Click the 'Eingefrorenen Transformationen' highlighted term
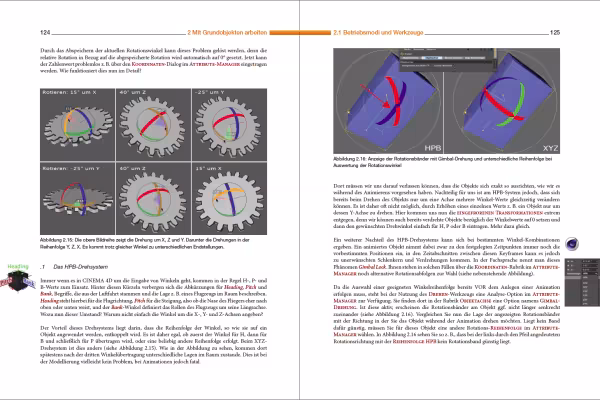Image resolution: width=600 pixels, height=400 pixels. coord(500,213)
